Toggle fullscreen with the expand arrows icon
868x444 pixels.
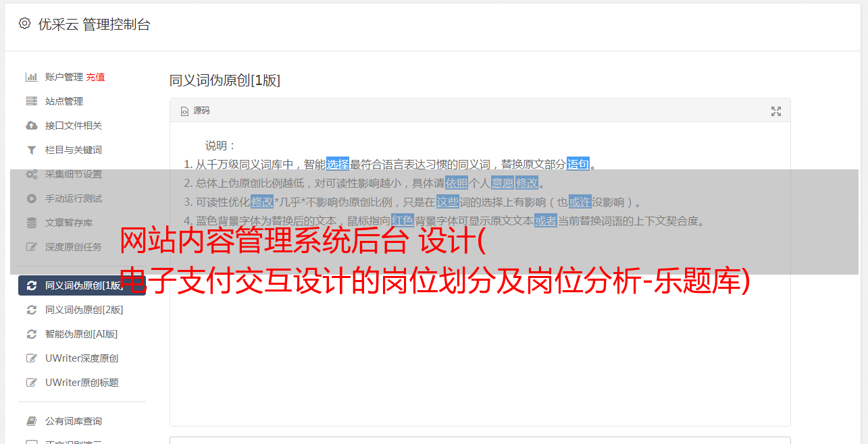pyautogui.click(x=776, y=111)
